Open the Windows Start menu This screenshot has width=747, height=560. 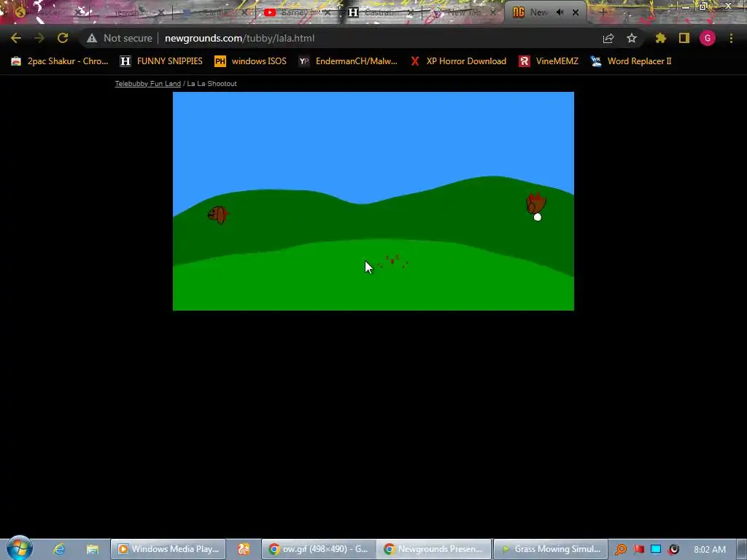[x=19, y=548]
